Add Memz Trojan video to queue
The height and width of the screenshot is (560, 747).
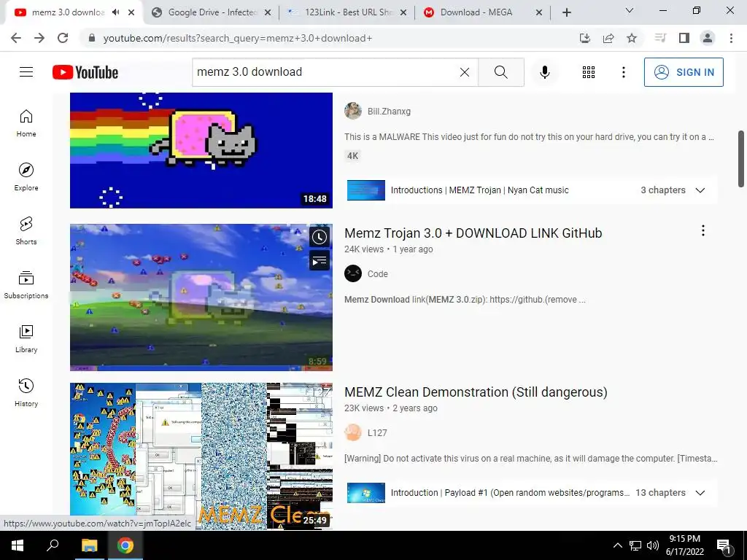(x=320, y=261)
